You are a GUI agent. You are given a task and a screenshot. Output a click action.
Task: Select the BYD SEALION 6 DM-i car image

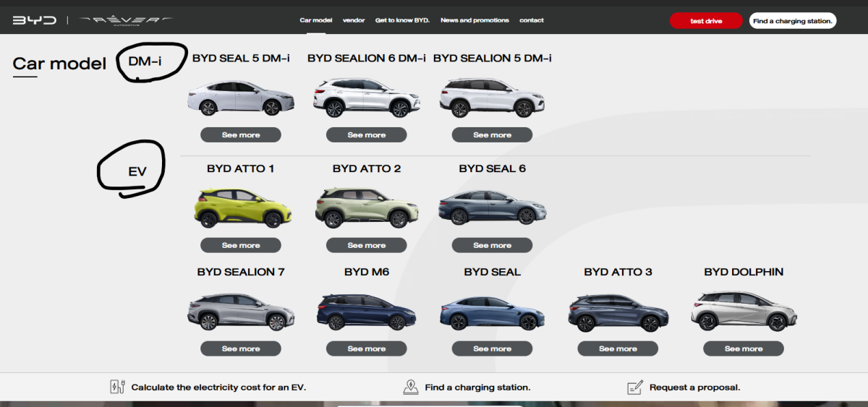tap(367, 98)
